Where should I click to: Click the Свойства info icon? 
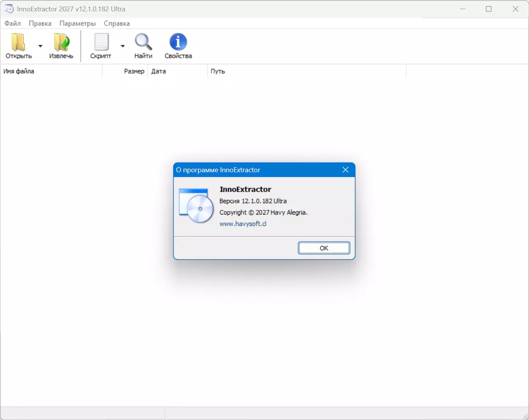[x=178, y=42]
